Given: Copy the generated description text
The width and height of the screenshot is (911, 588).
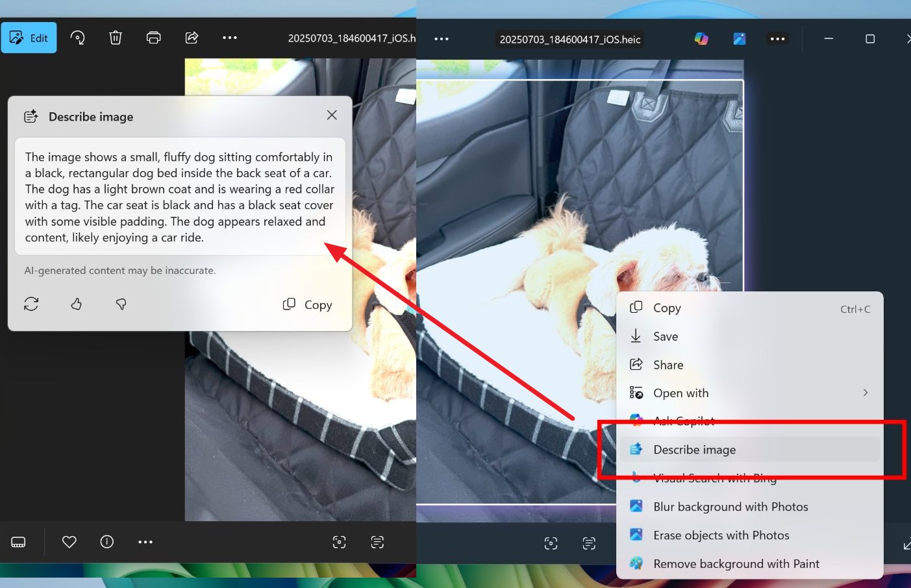Looking at the screenshot, I should click(x=307, y=304).
